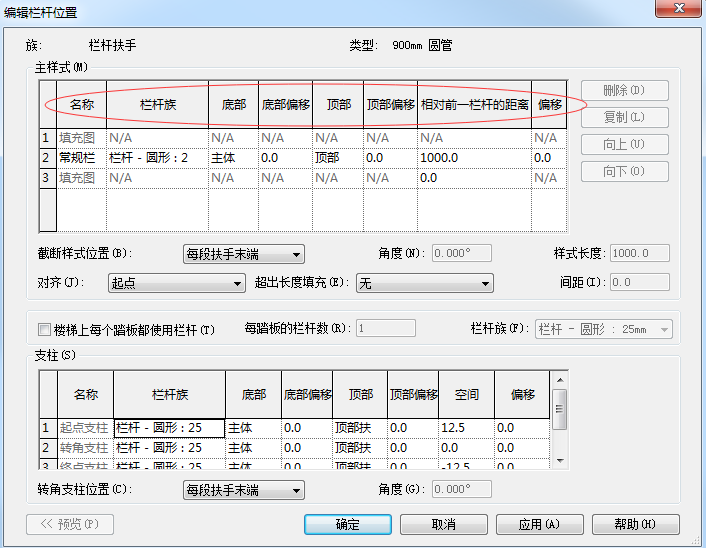Screen dimensions: 706x548
Task: Open the 栏杆族(F) 25mm dropdown
Action: 604,329
